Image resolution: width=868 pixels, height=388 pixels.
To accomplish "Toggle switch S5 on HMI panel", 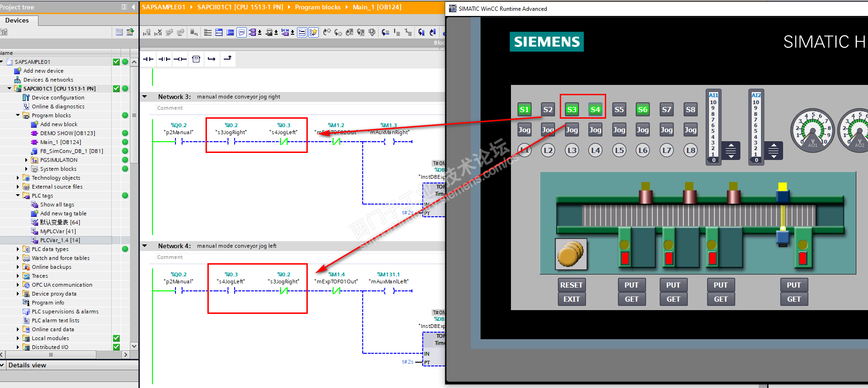I will point(619,110).
